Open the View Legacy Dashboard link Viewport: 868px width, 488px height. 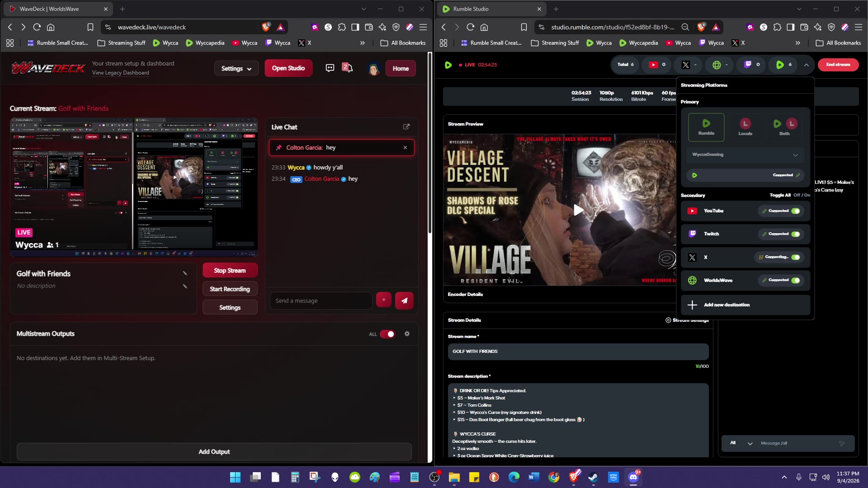[121, 73]
